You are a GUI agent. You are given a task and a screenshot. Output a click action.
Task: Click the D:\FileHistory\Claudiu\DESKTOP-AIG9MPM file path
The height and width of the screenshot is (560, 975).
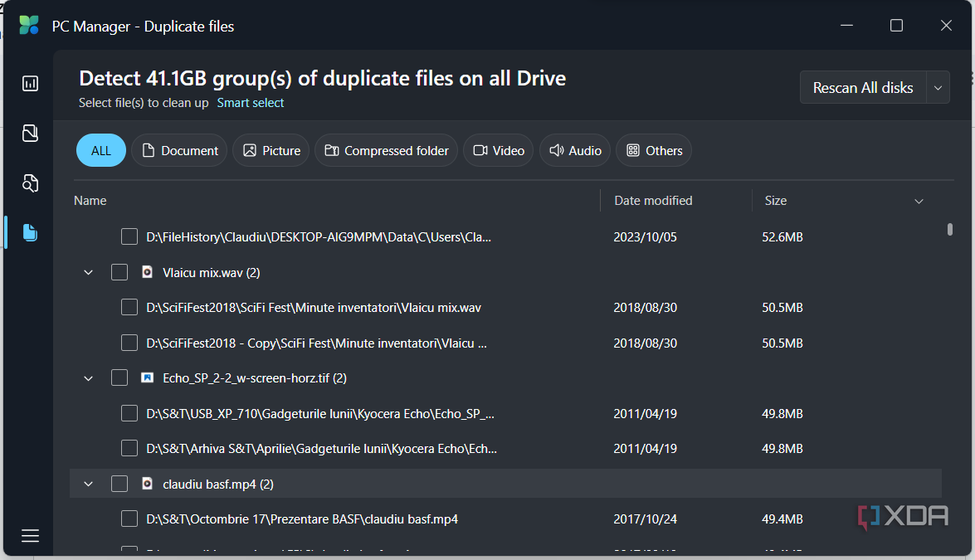pos(319,236)
